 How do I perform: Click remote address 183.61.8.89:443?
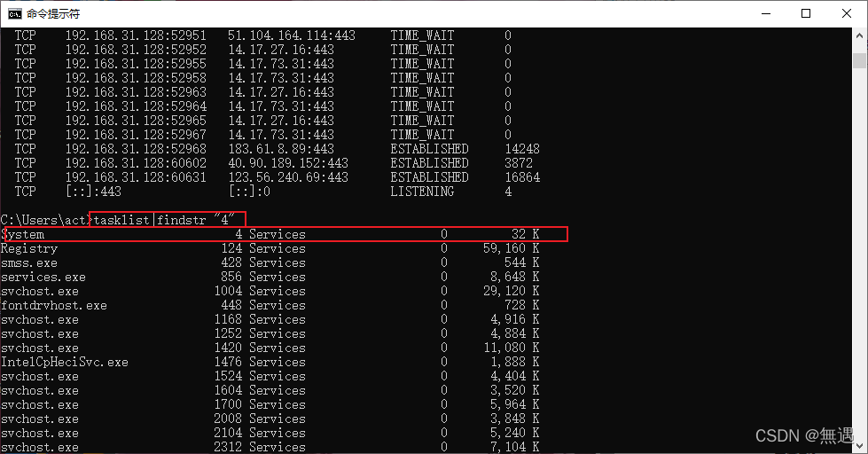coord(281,149)
